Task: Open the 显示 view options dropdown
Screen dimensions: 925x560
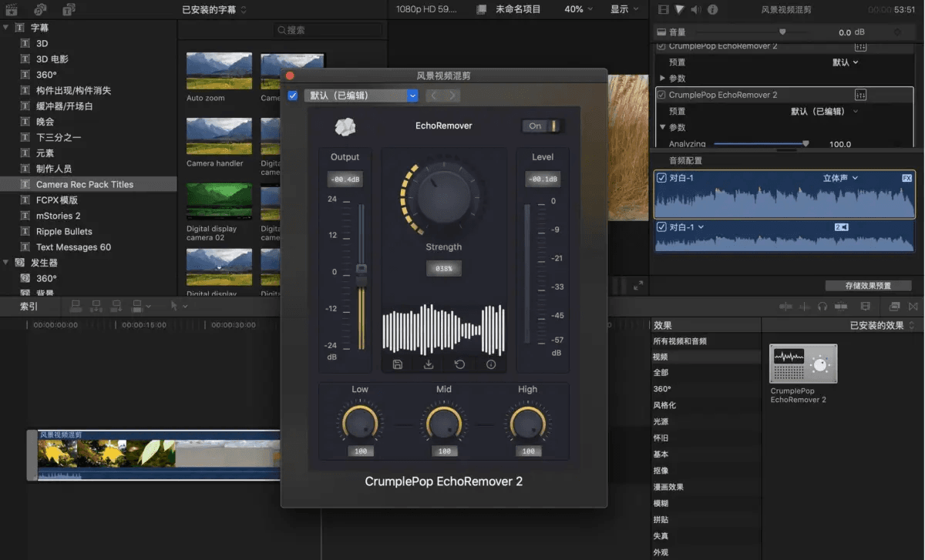Action: 624,9
